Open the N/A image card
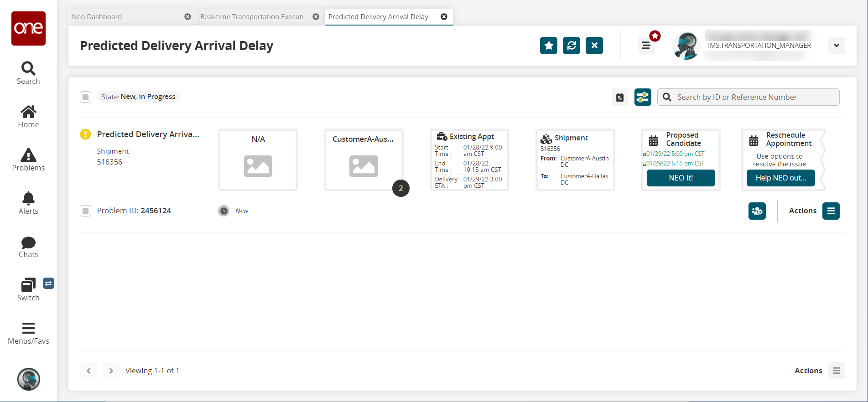This screenshot has height=402, width=868. (258, 160)
